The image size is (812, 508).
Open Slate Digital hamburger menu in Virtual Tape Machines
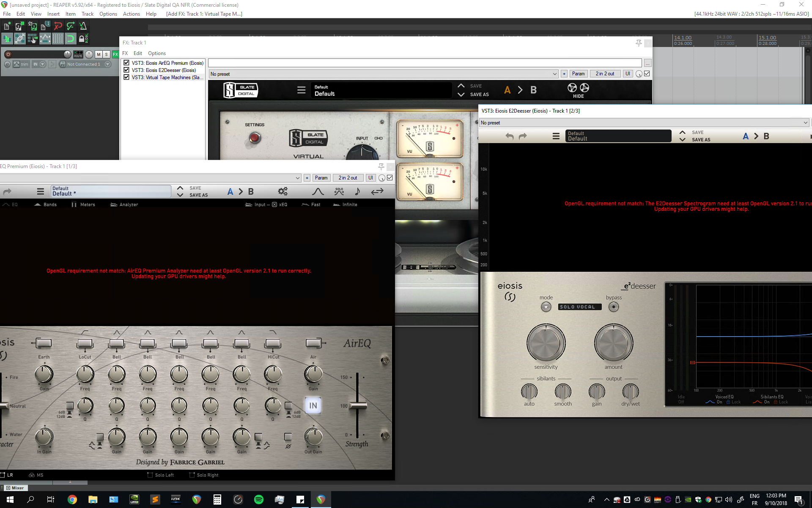[301, 90]
